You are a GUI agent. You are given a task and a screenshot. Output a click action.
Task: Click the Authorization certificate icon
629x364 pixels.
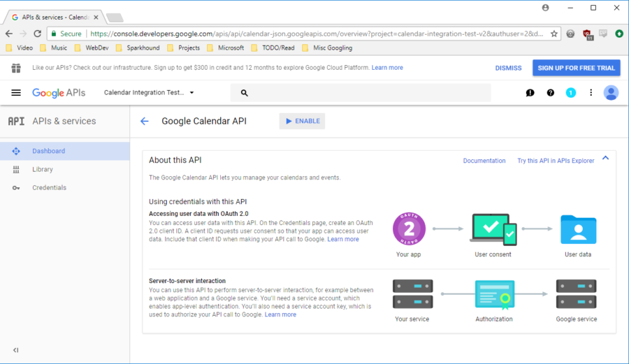pos(495,295)
